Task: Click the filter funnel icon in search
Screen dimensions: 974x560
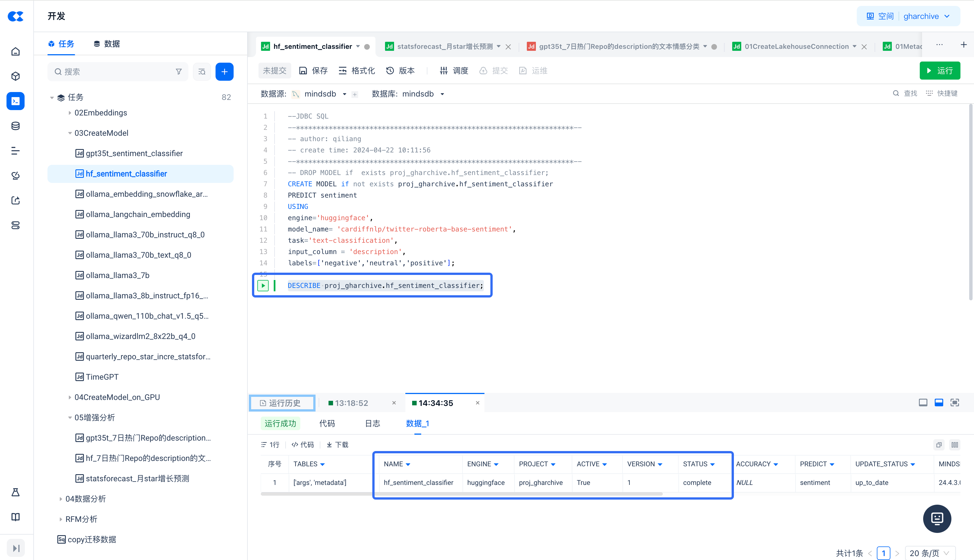Action: (179, 71)
